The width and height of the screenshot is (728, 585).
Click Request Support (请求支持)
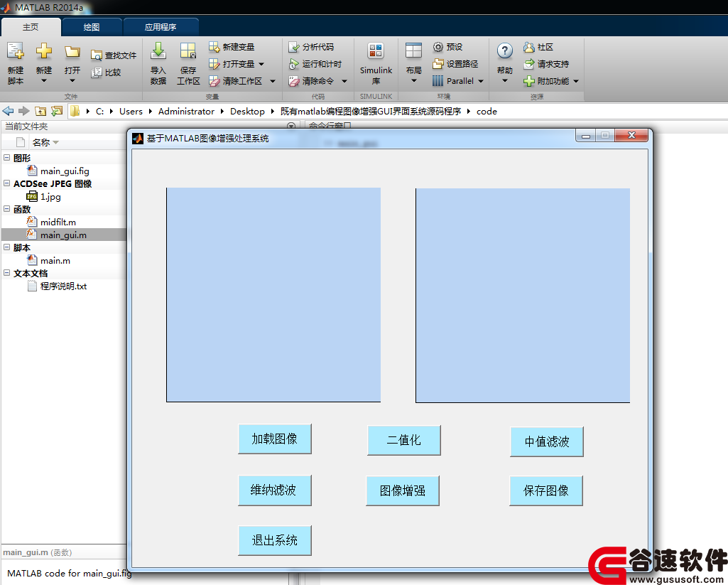point(546,64)
